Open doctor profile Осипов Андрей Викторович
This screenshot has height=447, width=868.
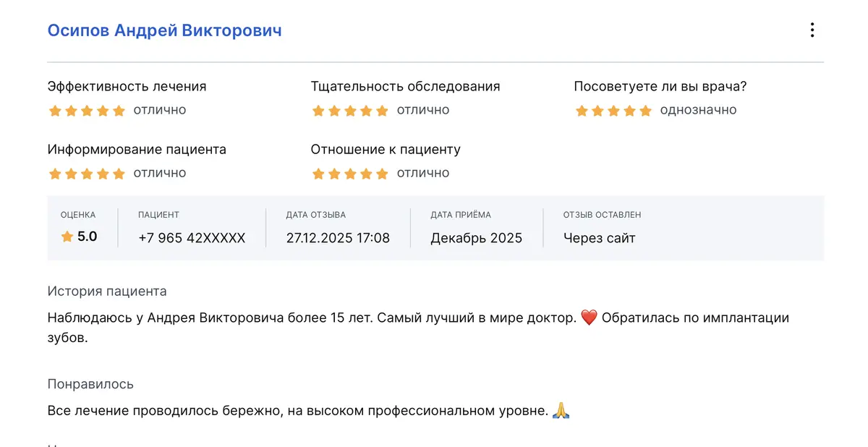[164, 30]
